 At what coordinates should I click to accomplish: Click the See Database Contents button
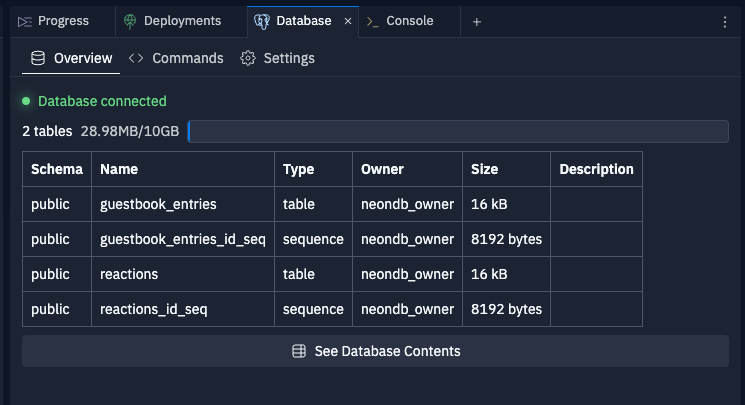[375, 351]
